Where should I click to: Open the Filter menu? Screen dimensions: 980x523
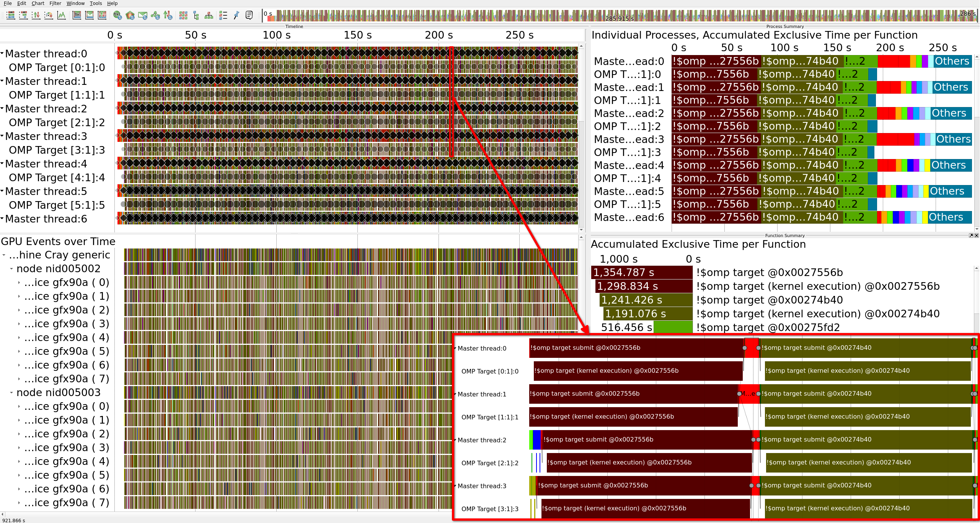[x=55, y=3]
